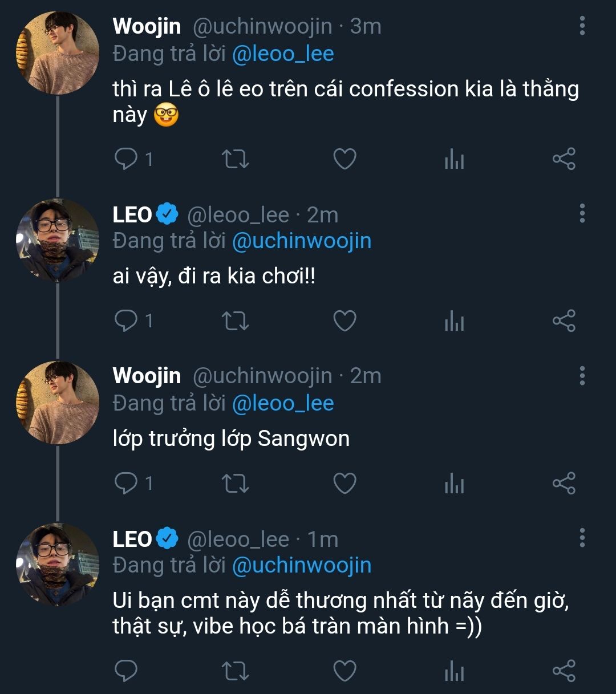Reply to LEO's "vibe học bá" tweet

[126, 671]
